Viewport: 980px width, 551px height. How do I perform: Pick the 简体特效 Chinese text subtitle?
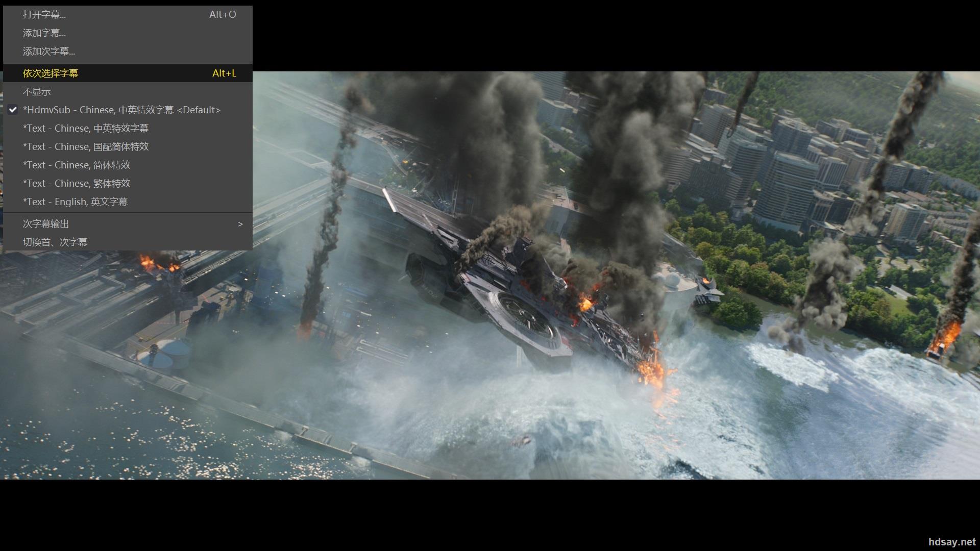click(x=77, y=165)
